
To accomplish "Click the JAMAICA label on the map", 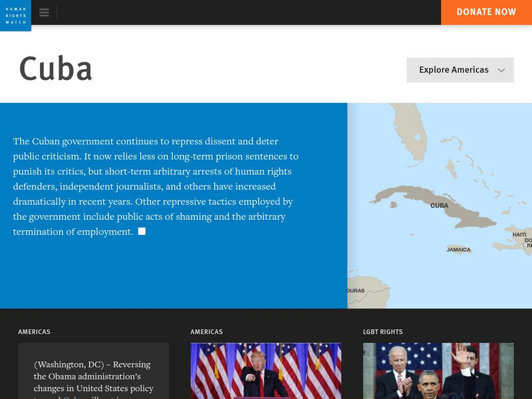I will click(x=458, y=250).
